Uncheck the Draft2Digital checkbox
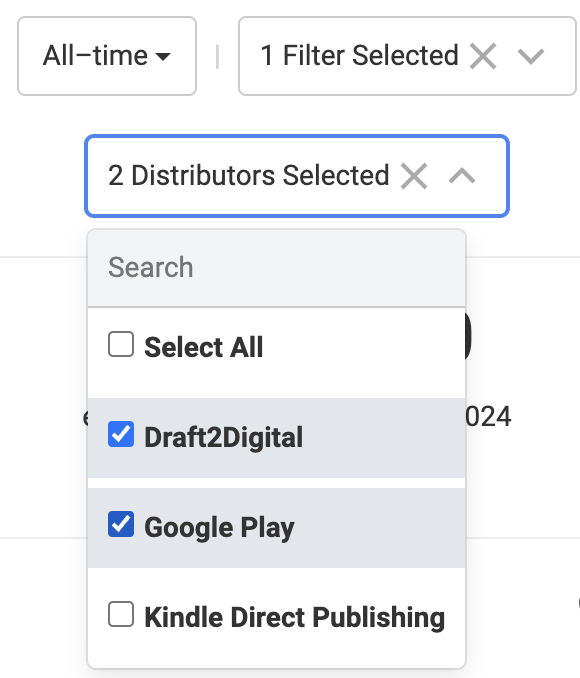580x678 pixels. [121, 434]
